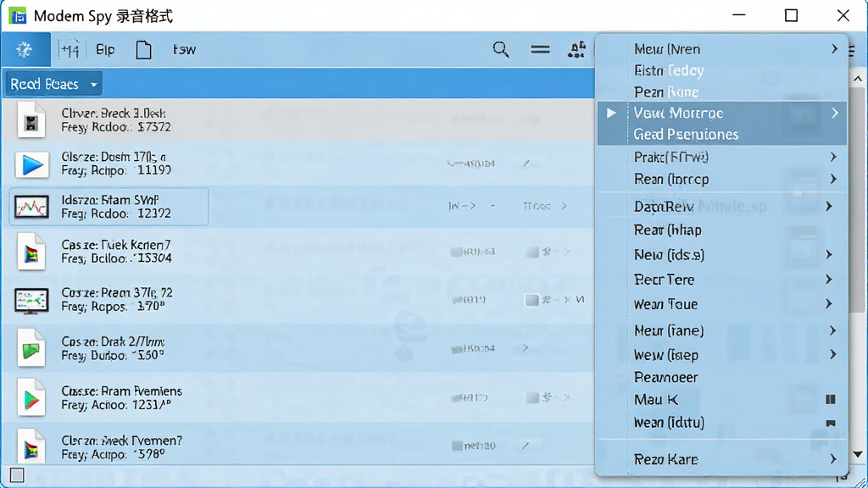Toggle the small checkbox in the 'Peam 37' row
This screenshot has height=488, width=868.
tap(532, 300)
